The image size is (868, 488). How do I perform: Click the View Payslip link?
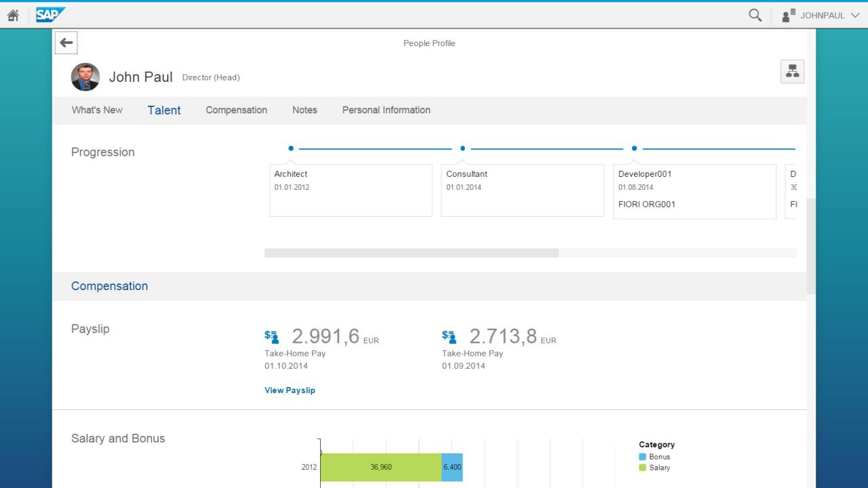290,390
